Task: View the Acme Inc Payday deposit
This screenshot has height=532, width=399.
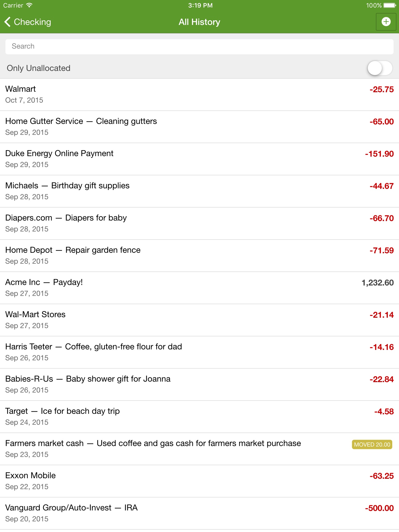Action: 199,288
